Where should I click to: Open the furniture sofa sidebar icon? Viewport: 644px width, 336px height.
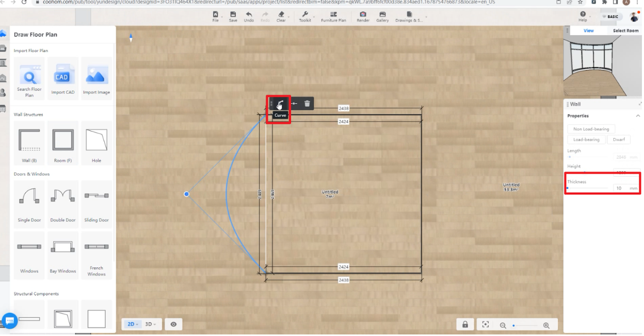tap(3, 48)
